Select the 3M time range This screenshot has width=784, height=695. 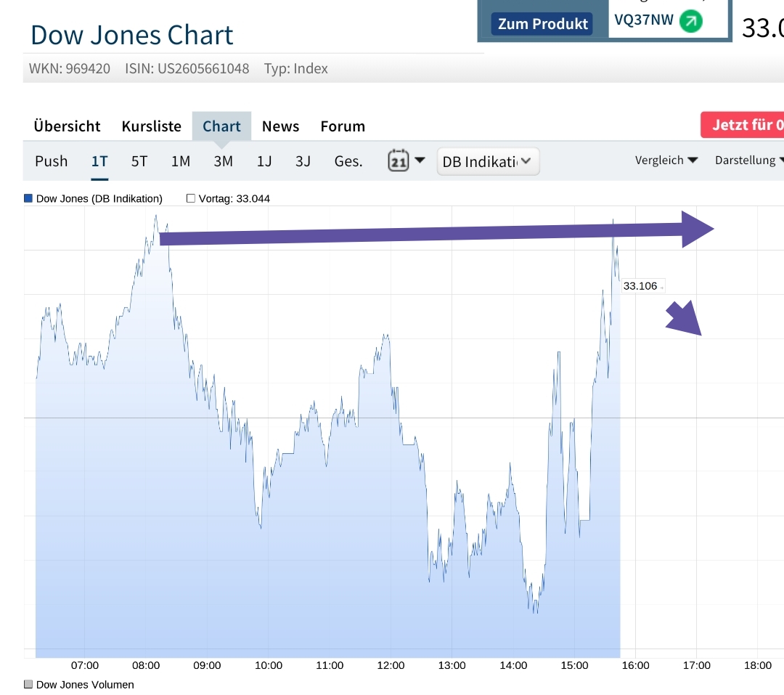coord(223,161)
